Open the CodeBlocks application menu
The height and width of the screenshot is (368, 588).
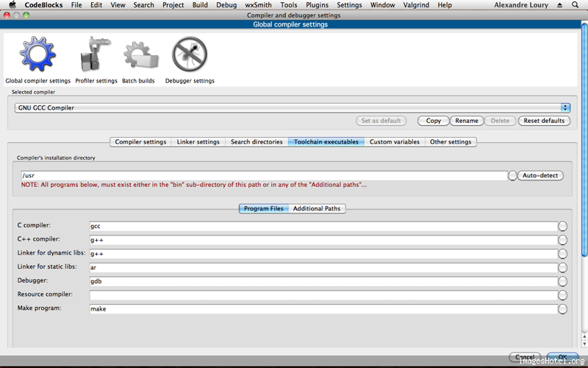pos(43,5)
